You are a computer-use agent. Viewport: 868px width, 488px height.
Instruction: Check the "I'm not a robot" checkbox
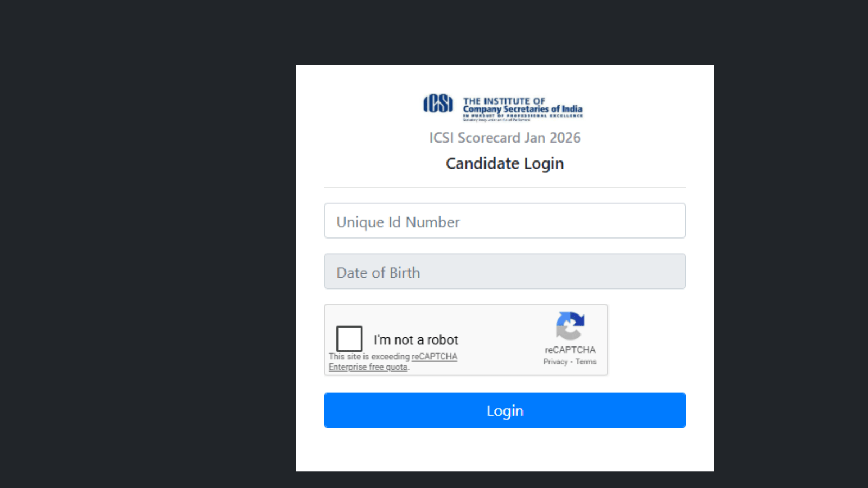(x=349, y=339)
